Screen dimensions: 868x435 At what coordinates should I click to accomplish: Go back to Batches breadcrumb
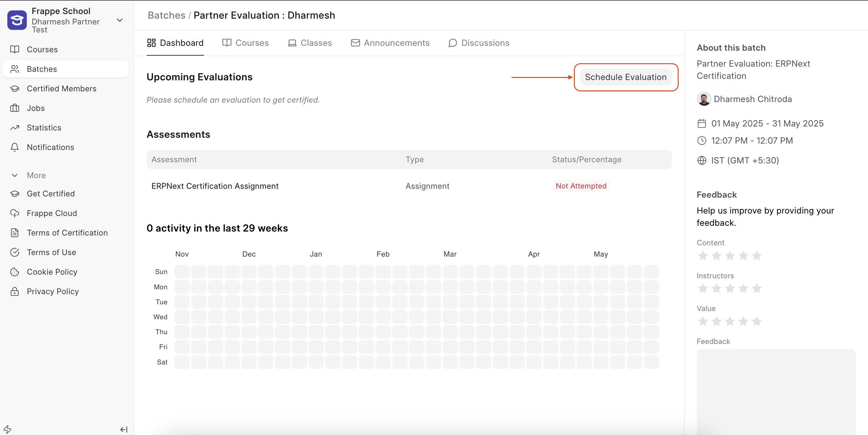[166, 15]
